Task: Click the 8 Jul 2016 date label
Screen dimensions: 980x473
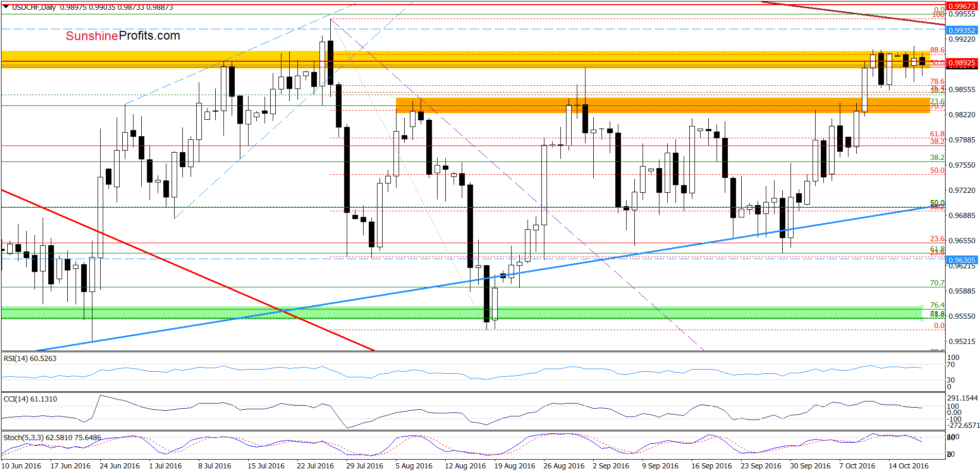Action: 215,466
